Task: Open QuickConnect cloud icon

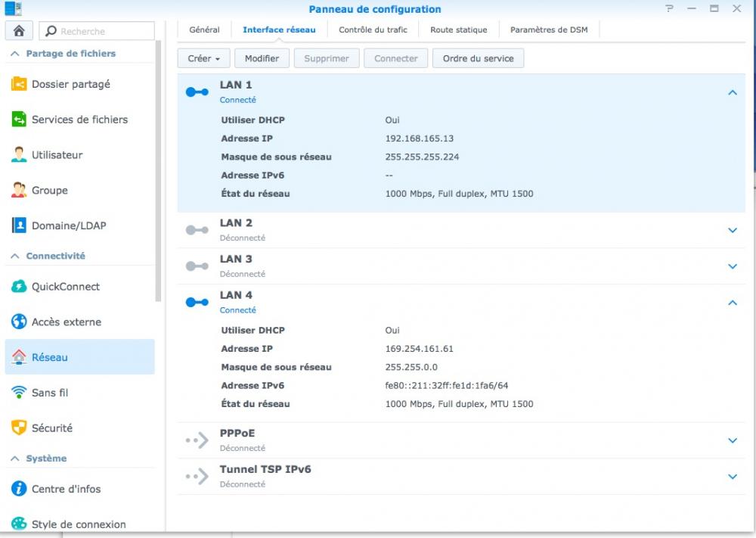Action: click(19, 287)
